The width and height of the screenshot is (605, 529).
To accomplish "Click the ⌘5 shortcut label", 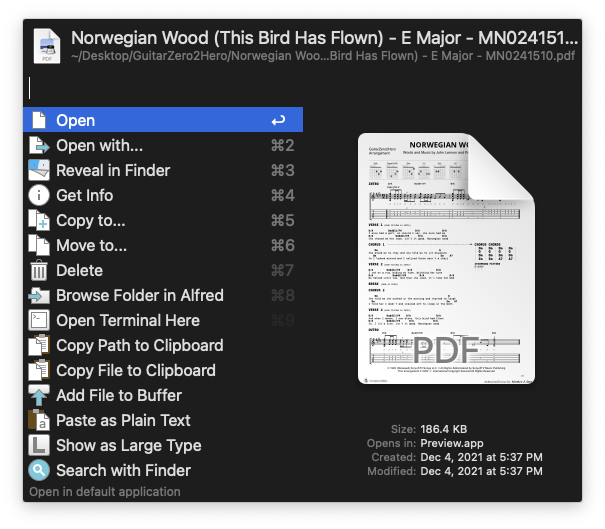I will tap(282, 220).
